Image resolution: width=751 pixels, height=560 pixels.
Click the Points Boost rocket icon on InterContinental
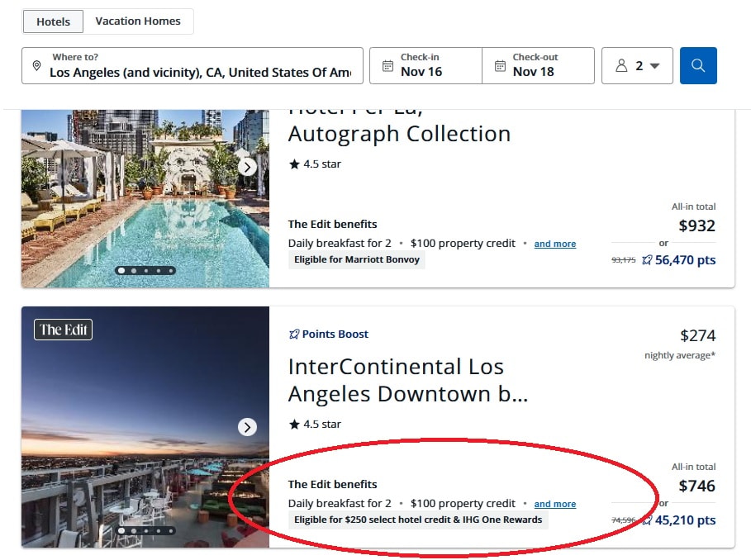click(294, 334)
